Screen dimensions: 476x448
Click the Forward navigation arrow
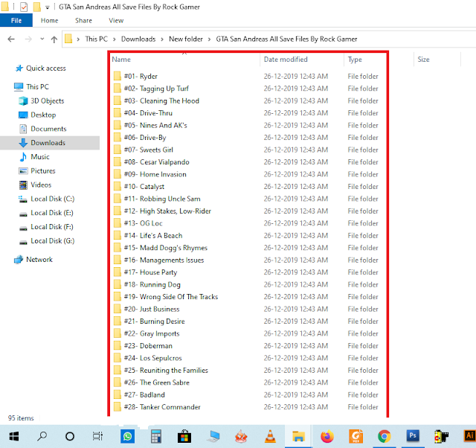[28, 39]
